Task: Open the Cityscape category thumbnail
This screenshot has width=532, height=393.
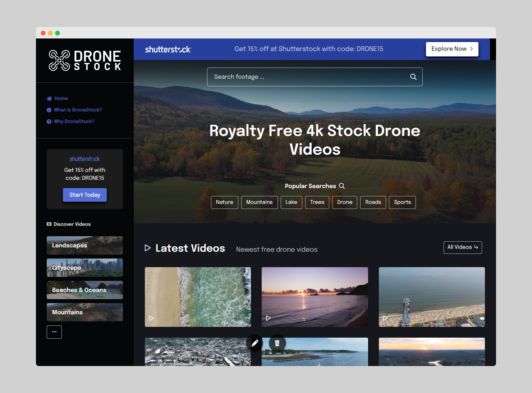Action: point(85,268)
